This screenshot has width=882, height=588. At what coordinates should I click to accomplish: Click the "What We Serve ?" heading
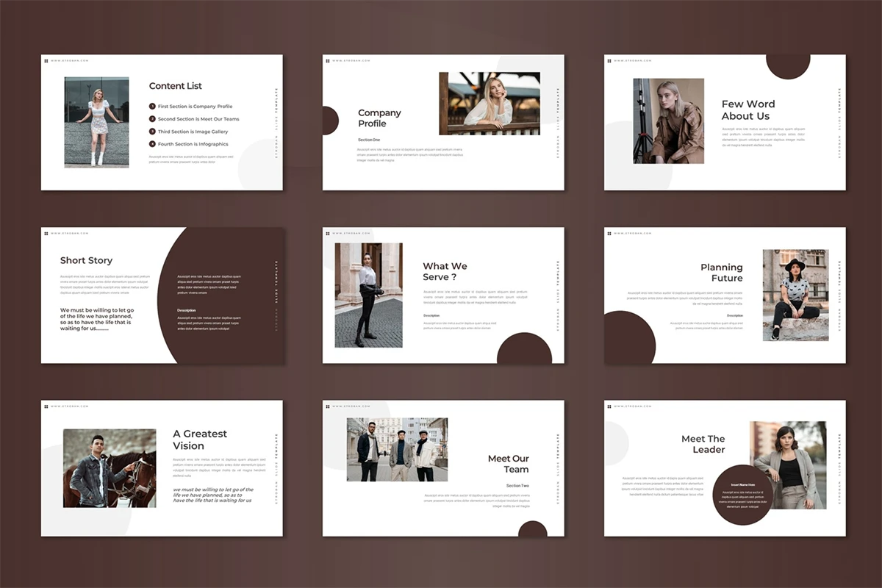[x=445, y=271]
